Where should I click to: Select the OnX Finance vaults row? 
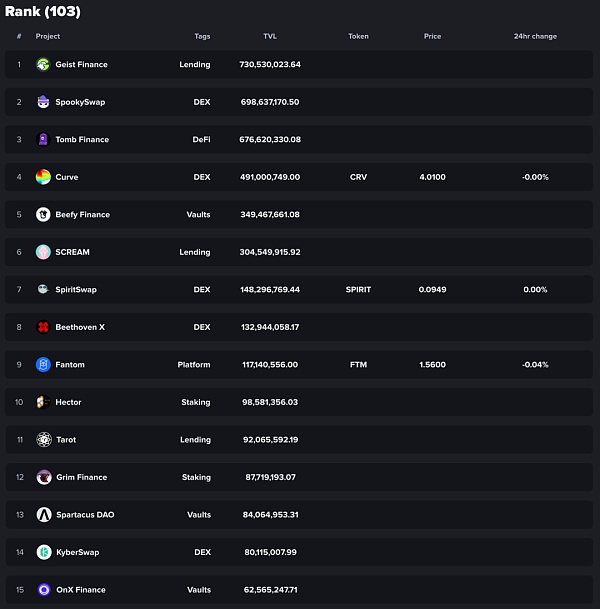(300, 590)
